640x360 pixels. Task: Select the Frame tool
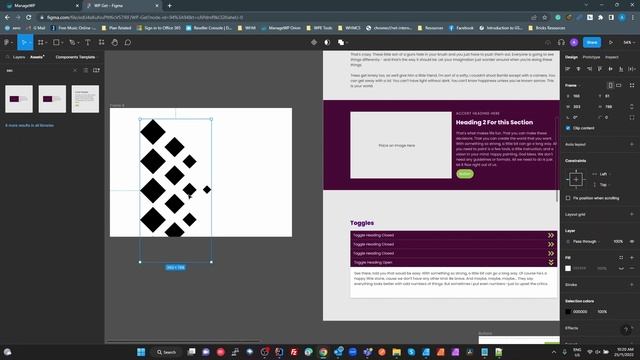point(41,42)
